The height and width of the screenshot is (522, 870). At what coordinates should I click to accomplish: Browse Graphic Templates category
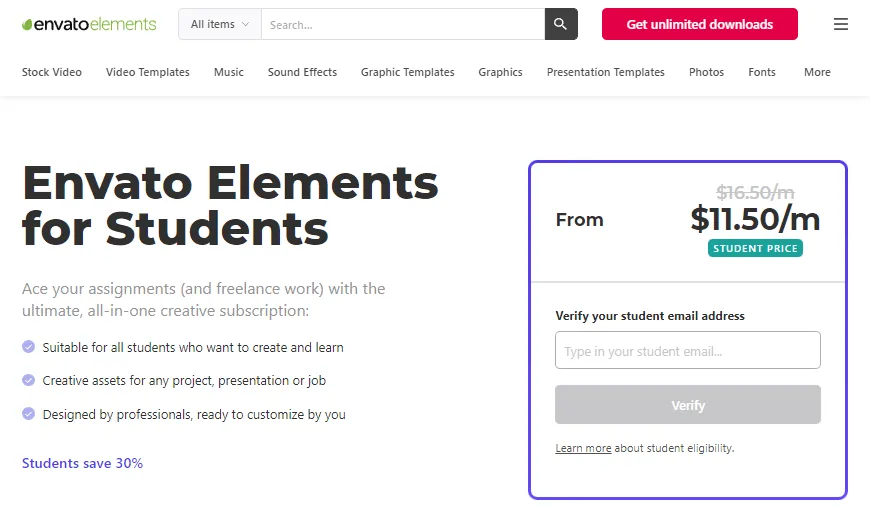(407, 72)
